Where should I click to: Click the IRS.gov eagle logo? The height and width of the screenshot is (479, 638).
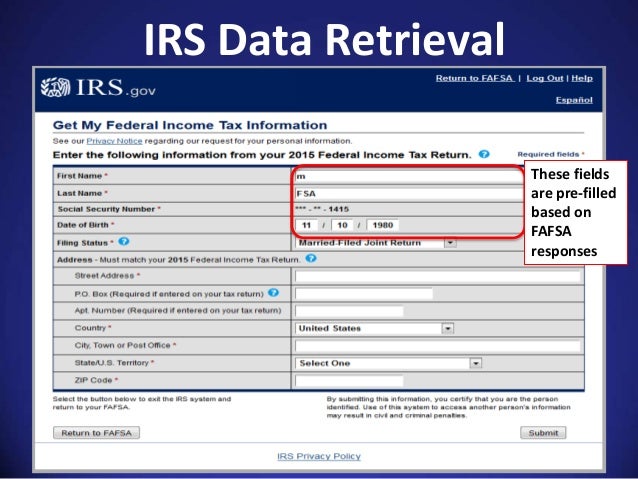(x=56, y=87)
